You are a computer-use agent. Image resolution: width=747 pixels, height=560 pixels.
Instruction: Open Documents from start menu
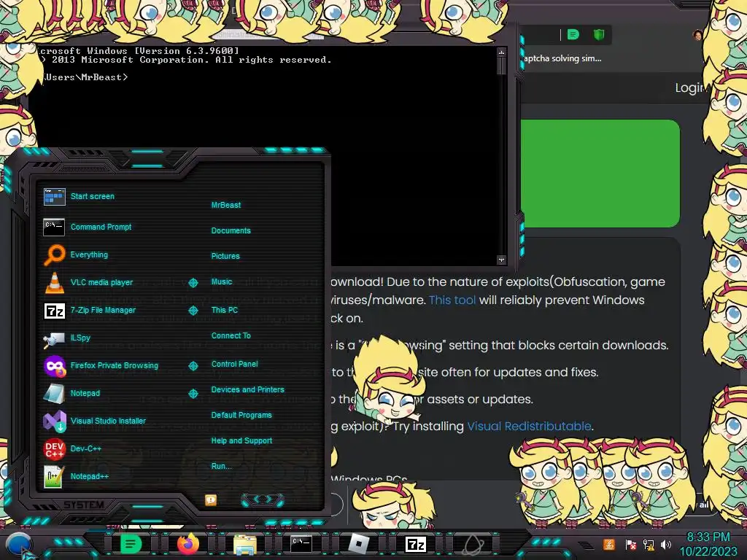click(x=231, y=230)
